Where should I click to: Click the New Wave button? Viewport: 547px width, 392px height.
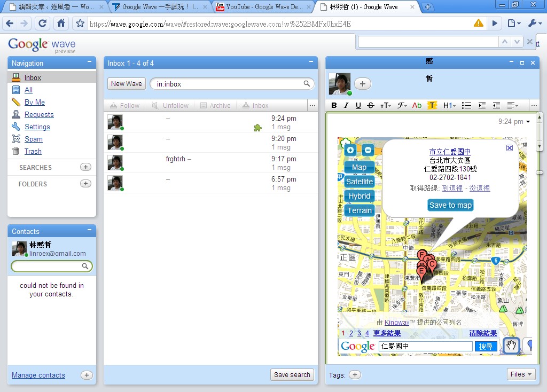[x=126, y=84]
